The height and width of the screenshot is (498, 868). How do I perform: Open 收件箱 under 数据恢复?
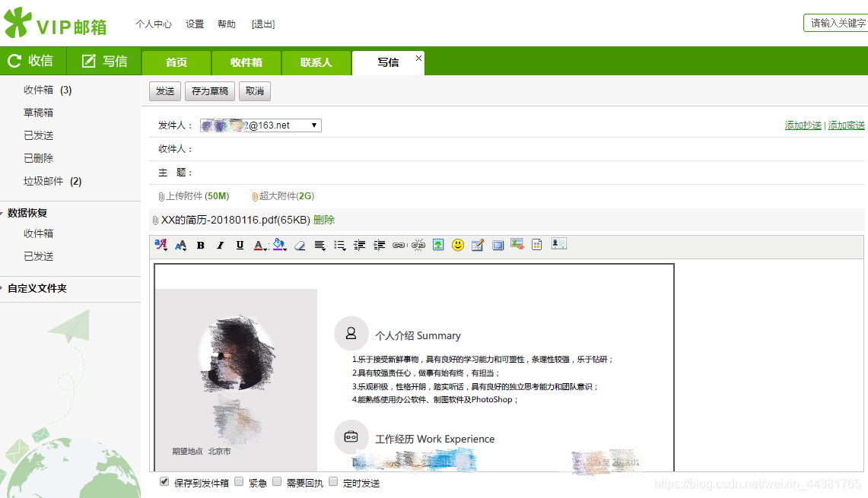click(38, 233)
